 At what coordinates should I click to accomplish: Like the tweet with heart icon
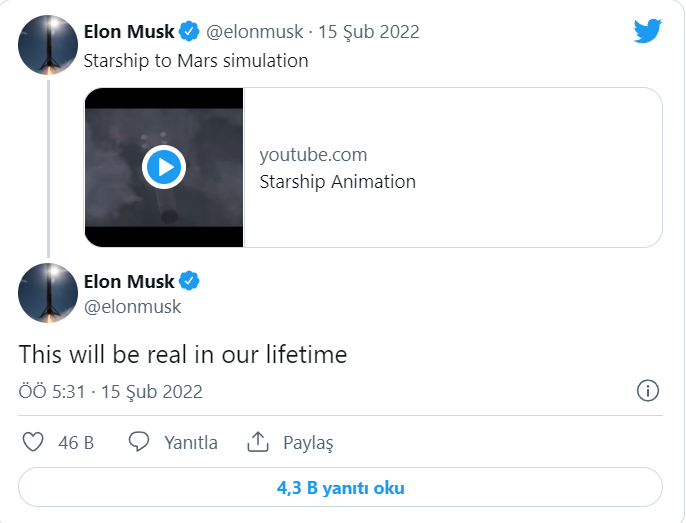[x=33, y=442]
